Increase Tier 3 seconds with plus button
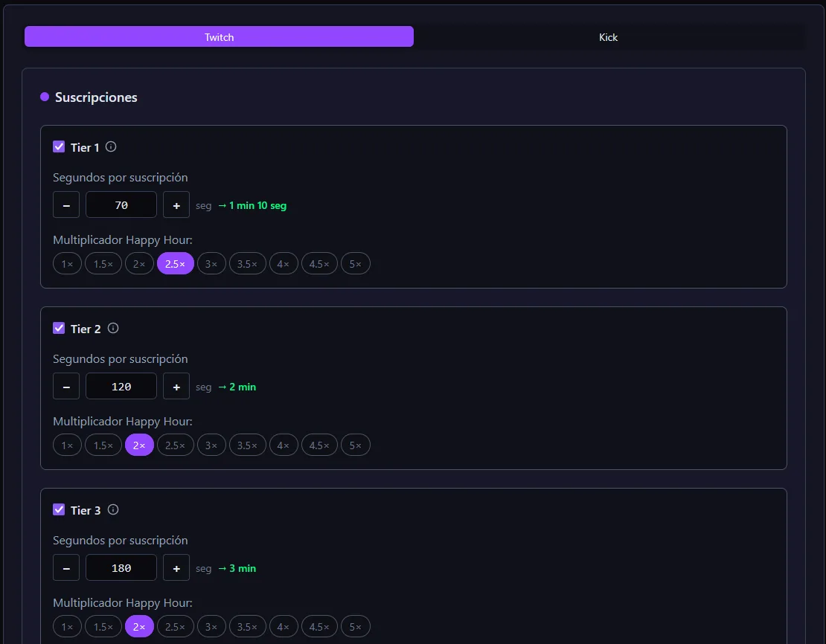 [x=176, y=567]
